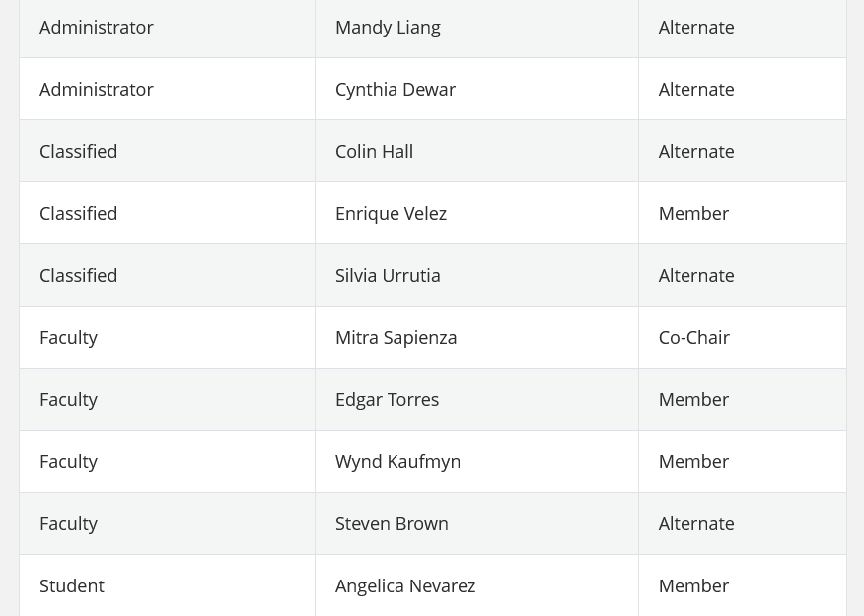Select Administrator cell in Mandy Liang's row
The height and width of the screenshot is (616, 864).
(97, 28)
